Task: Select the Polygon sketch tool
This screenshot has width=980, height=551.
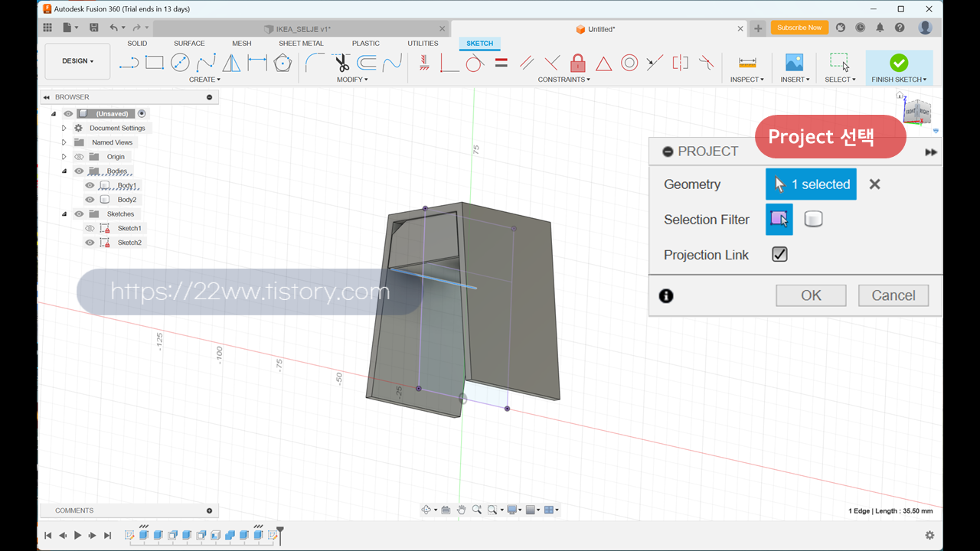Action: [x=283, y=63]
